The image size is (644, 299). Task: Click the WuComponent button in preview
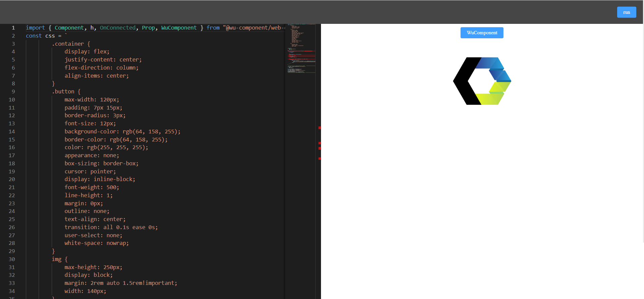[482, 33]
